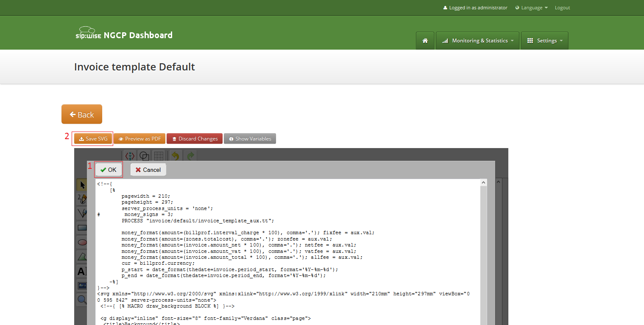Select the pencil freehand drawing tool
This screenshot has height=325, width=644.
82,199
